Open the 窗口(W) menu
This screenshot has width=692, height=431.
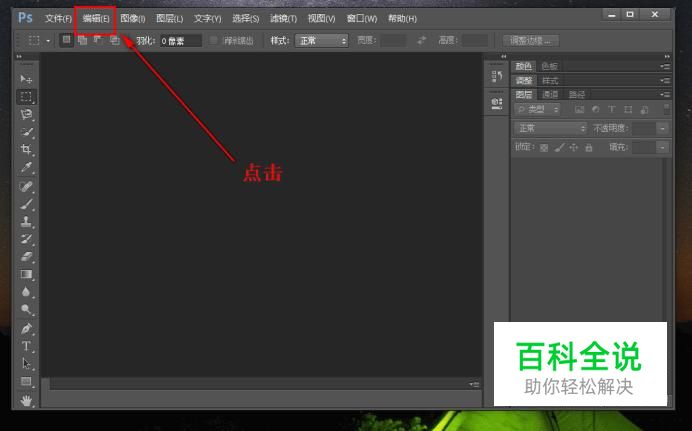pyautogui.click(x=362, y=19)
